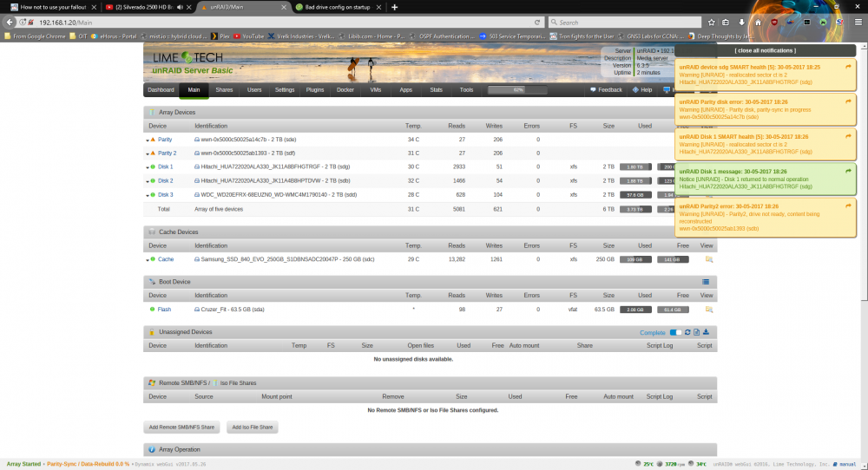
Task: Open the Docker tab
Action: tap(345, 89)
